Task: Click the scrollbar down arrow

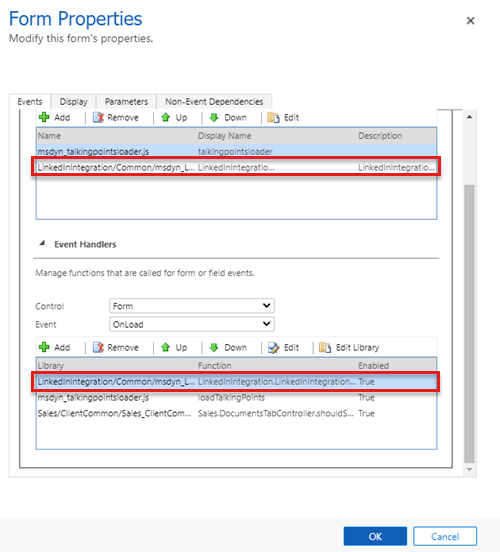Action: tap(469, 469)
